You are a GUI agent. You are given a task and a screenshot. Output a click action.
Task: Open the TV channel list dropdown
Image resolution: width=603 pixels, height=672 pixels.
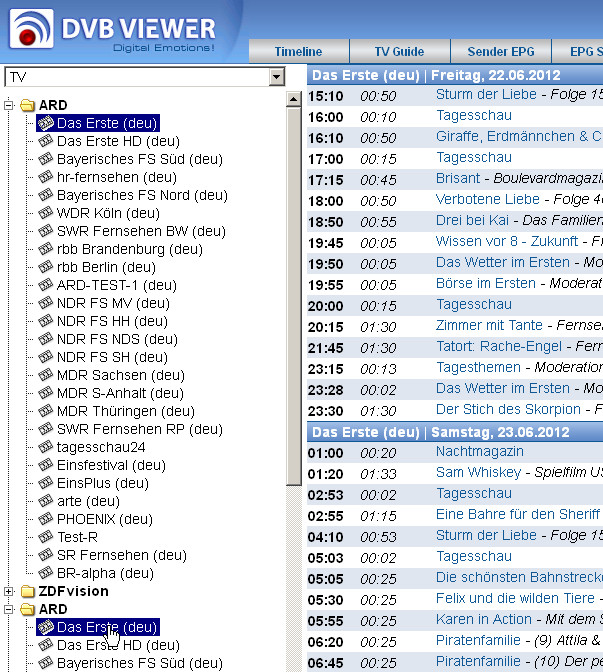pyautogui.click(x=276, y=77)
